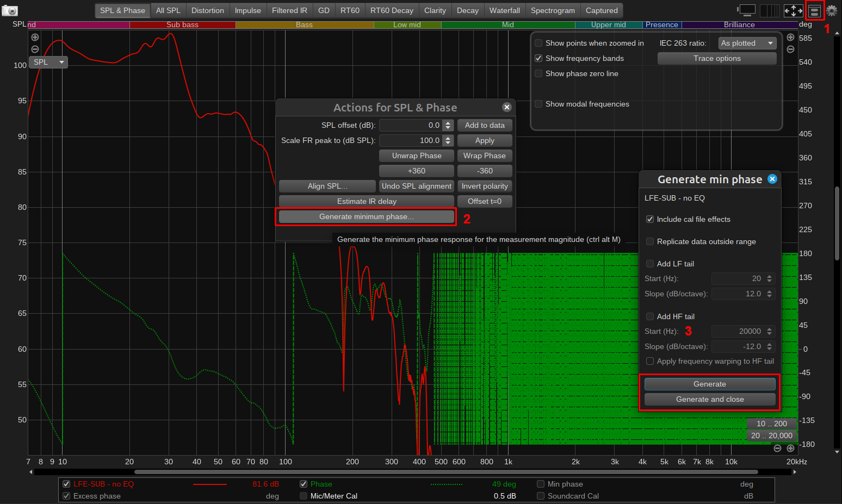Open the graph controls panel icon

(814, 10)
